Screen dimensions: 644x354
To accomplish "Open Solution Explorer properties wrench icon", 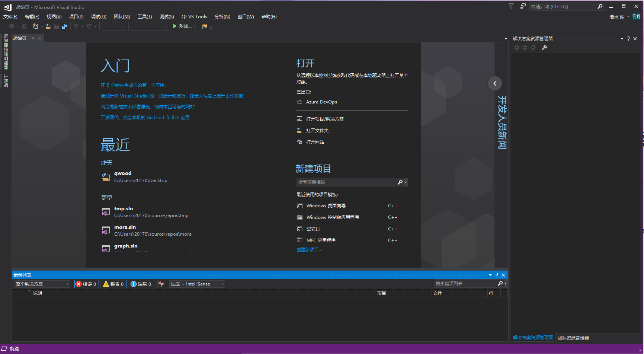I will 544,48.
